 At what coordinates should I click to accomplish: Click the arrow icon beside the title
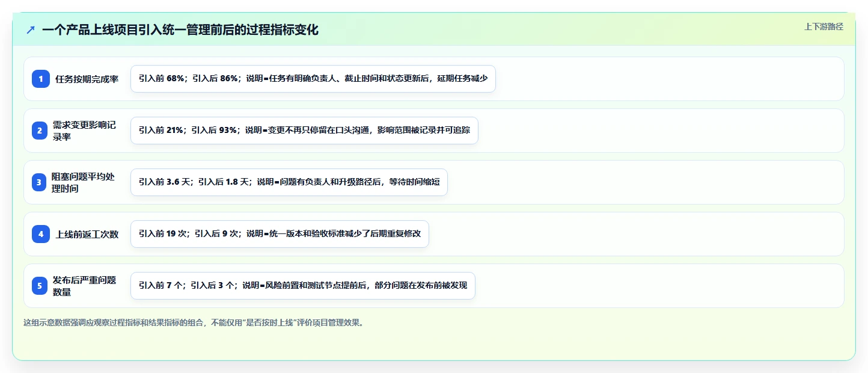coord(31,30)
